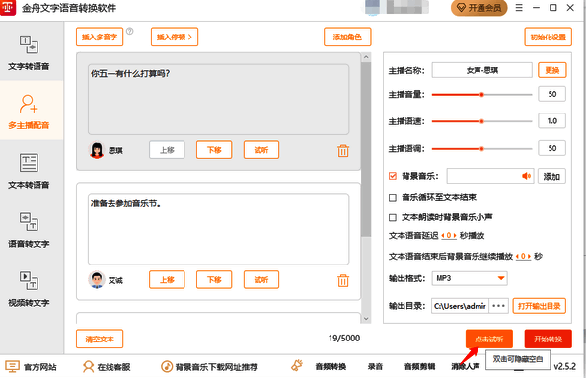Open 在线客服 in bottom bar
The image size is (588, 378).
tap(107, 366)
